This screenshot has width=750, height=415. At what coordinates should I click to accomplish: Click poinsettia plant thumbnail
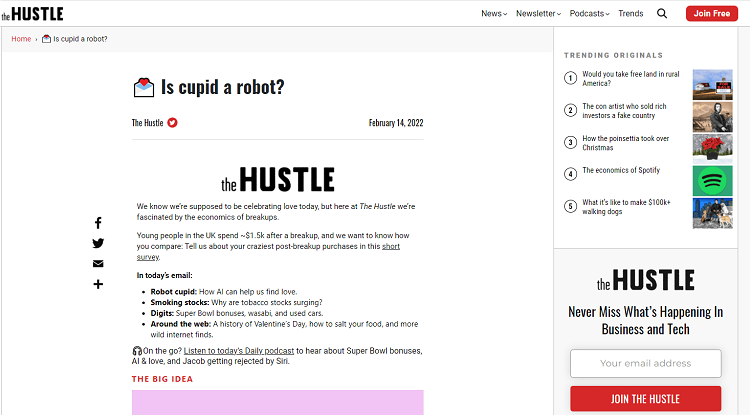(712, 149)
